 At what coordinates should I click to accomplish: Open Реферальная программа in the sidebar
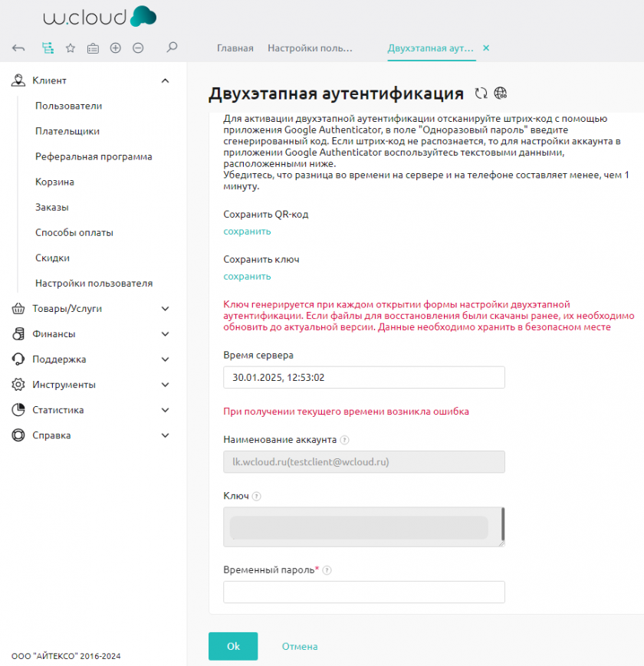click(x=94, y=157)
